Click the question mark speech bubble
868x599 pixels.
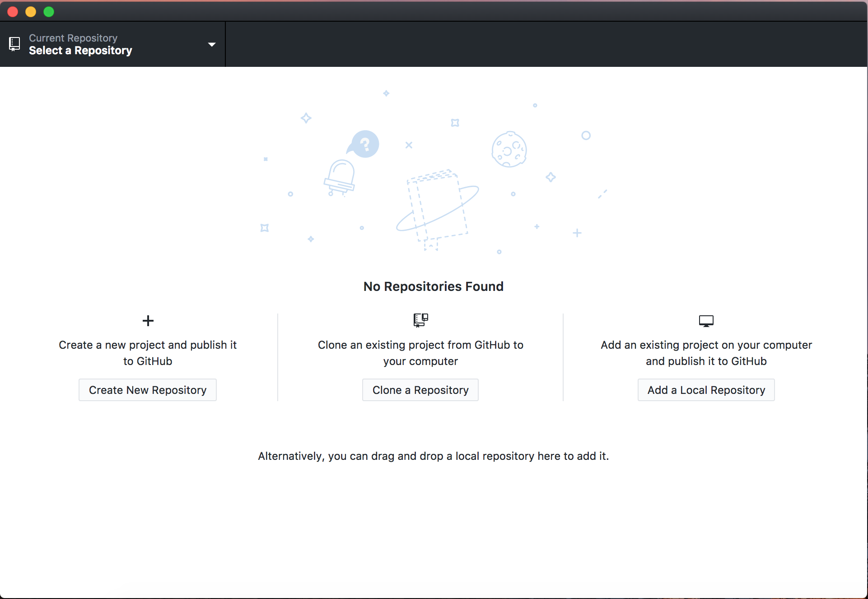pos(364,145)
